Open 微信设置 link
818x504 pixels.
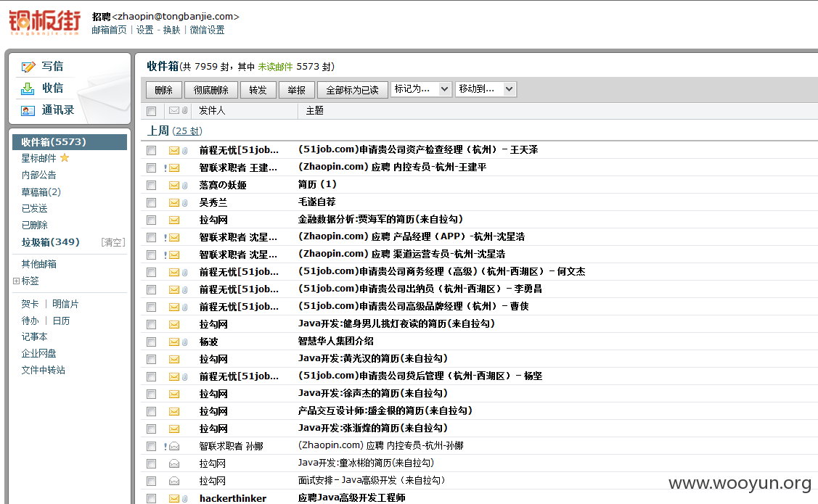207,30
